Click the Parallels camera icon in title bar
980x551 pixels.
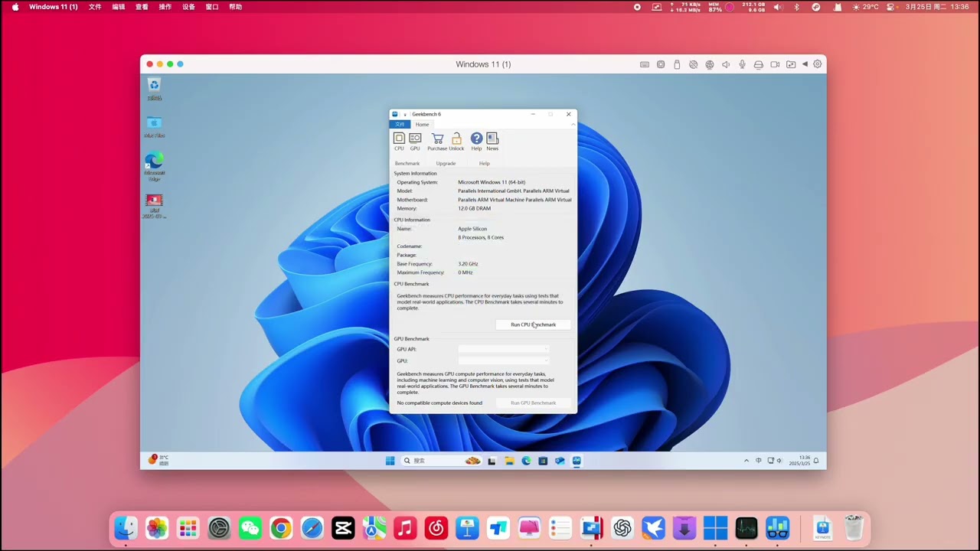[x=775, y=64]
